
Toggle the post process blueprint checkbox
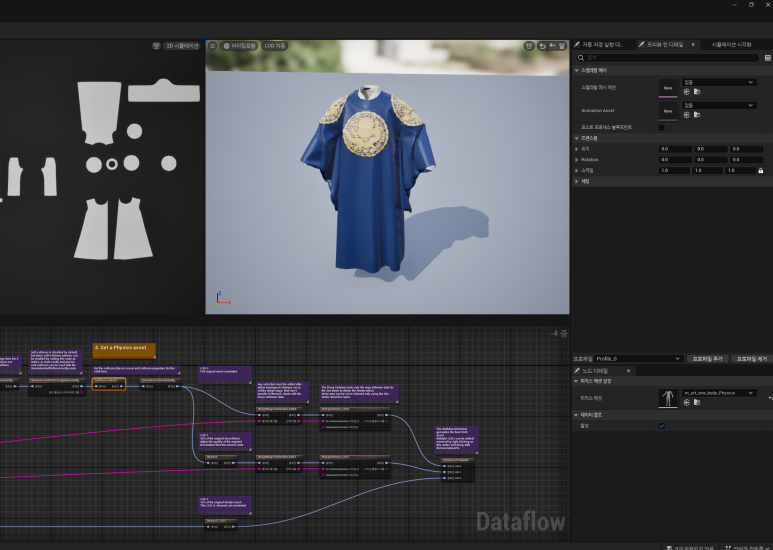pyautogui.click(x=662, y=128)
